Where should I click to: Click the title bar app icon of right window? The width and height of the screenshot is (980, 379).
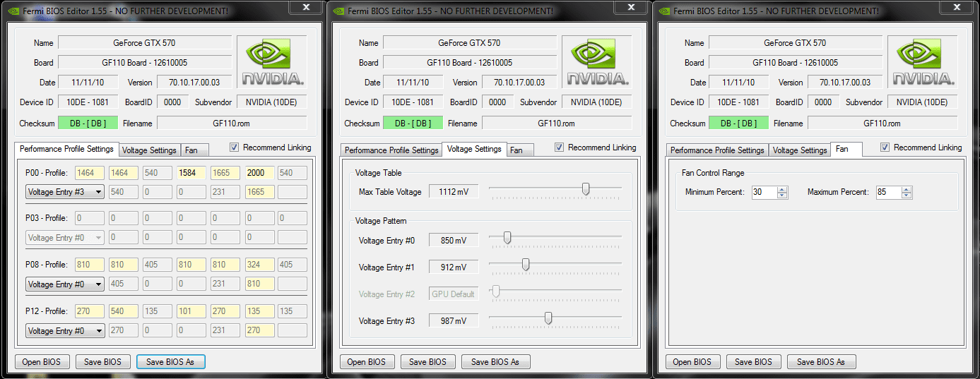[663, 11]
